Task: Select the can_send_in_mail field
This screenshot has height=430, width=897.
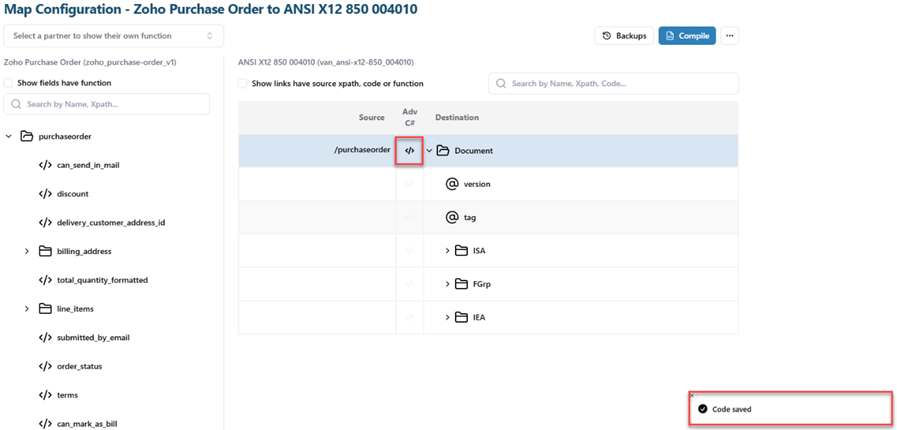Action: pos(88,165)
